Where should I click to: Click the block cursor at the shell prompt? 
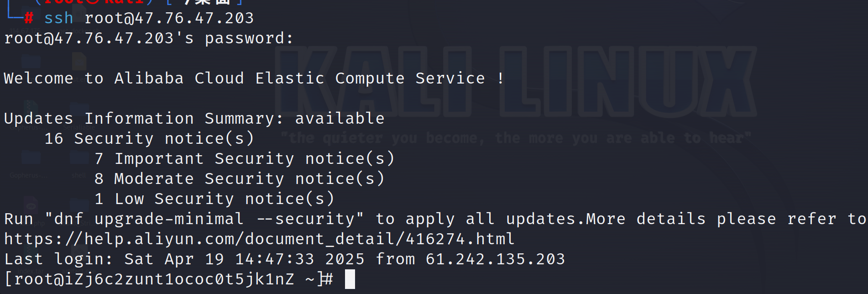coord(350,279)
